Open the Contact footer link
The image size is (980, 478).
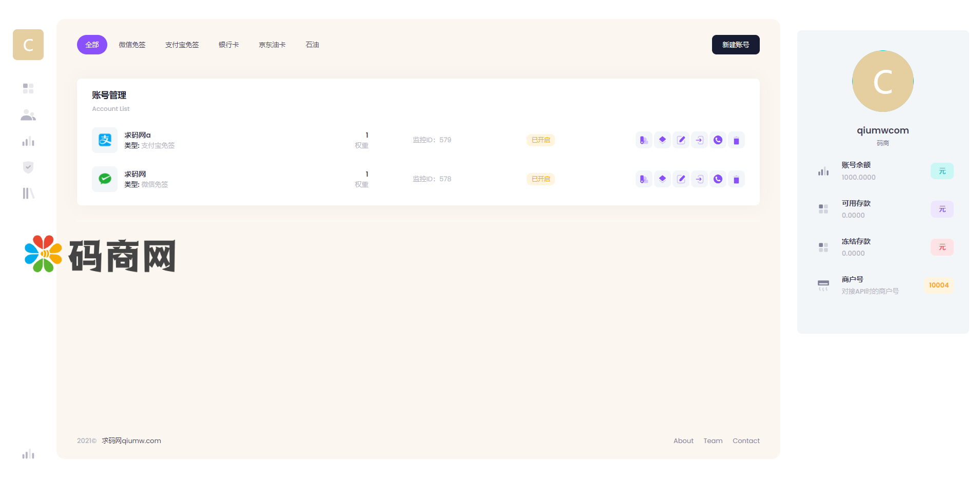tap(746, 441)
